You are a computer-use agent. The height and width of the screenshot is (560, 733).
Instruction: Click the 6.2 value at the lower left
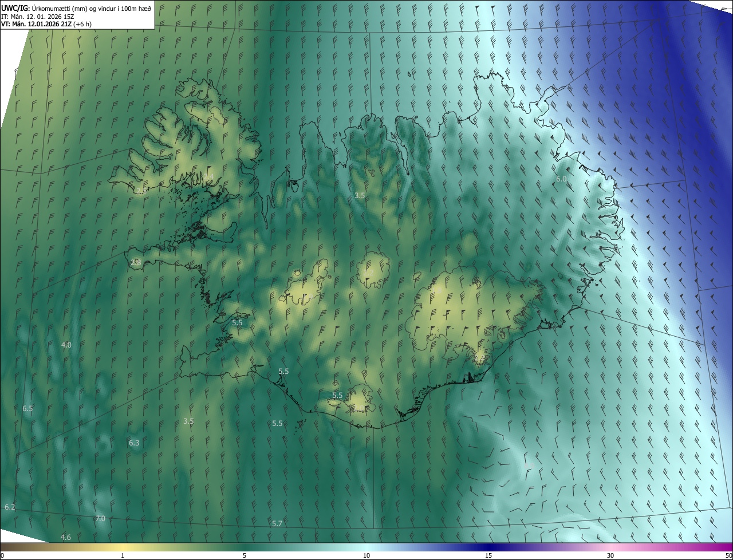pyautogui.click(x=10, y=507)
